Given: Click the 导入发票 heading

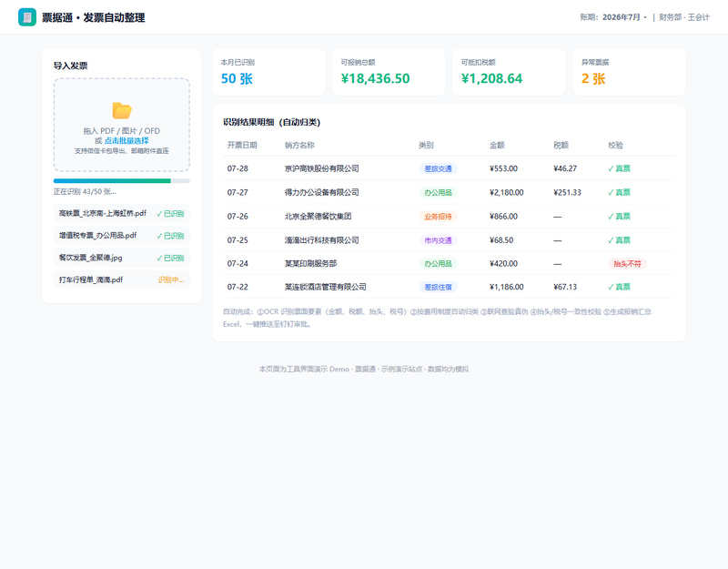Looking at the screenshot, I should tap(71, 66).
